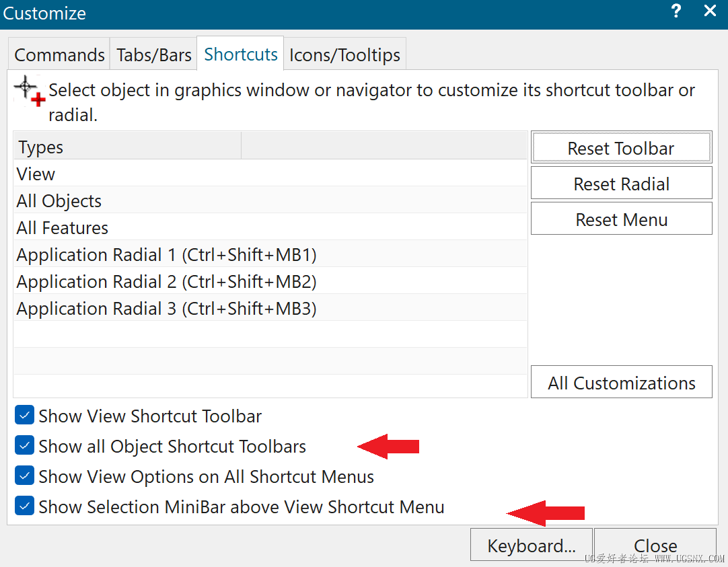Select the View row in Types list
Screen dimensions: 728x567
tap(270, 174)
